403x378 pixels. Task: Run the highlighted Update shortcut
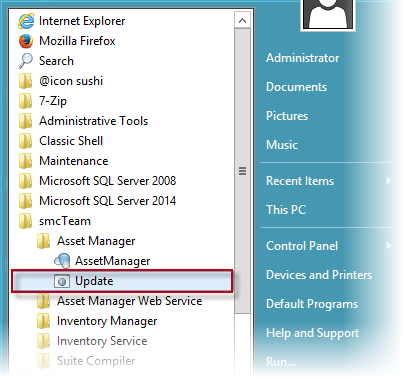122,281
